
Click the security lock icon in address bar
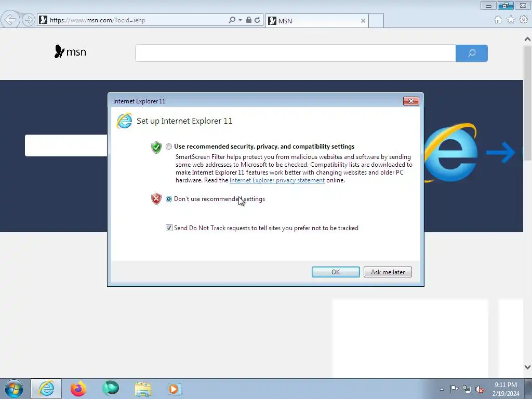(249, 20)
